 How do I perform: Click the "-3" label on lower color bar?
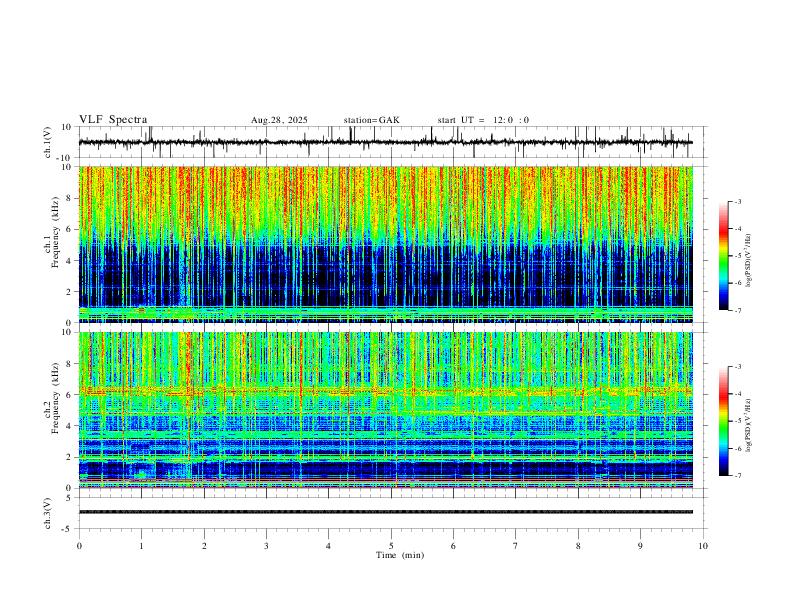point(737,367)
